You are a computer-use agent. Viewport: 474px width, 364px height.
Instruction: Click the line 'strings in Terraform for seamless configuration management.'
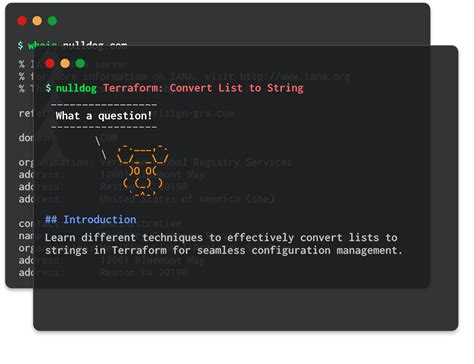pos(224,250)
